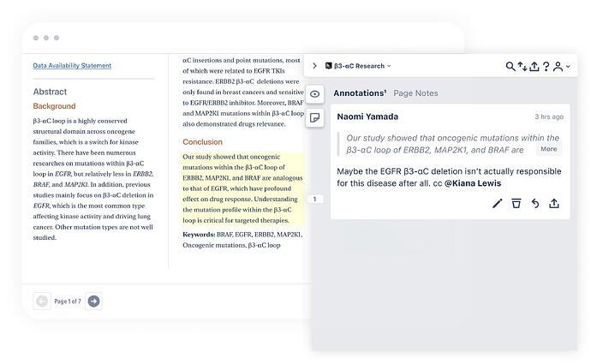Image resolution: width=591 pixels, height=364 pixels.
Task: Click the @Kiana Lewis mention
Action: pyautogui.click(x=472, y=183)
